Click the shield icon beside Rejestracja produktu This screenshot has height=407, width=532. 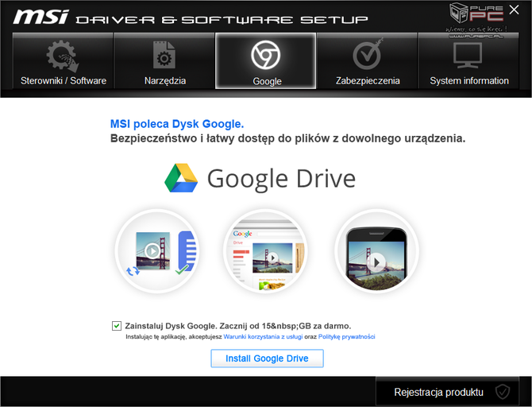coord(502,392)
